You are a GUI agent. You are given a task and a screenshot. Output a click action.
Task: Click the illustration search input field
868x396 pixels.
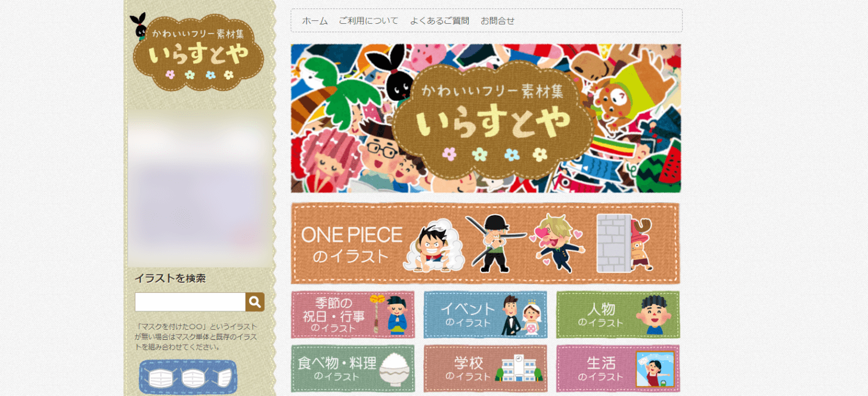click(190, 302)
